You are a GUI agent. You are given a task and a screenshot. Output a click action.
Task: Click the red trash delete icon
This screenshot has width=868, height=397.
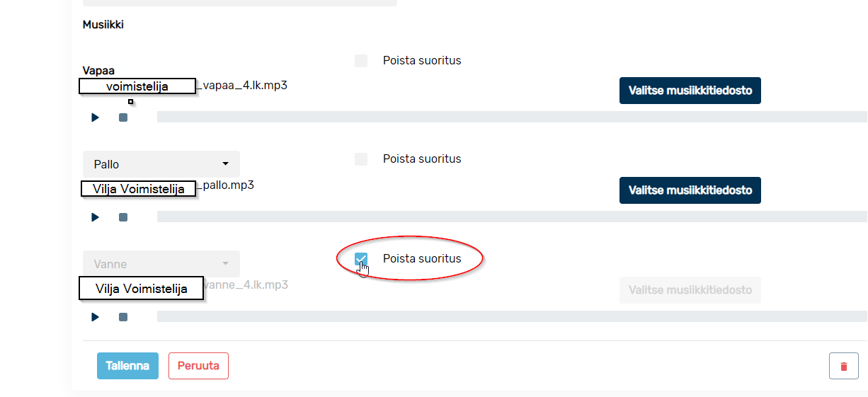click(x=843, y=366)
